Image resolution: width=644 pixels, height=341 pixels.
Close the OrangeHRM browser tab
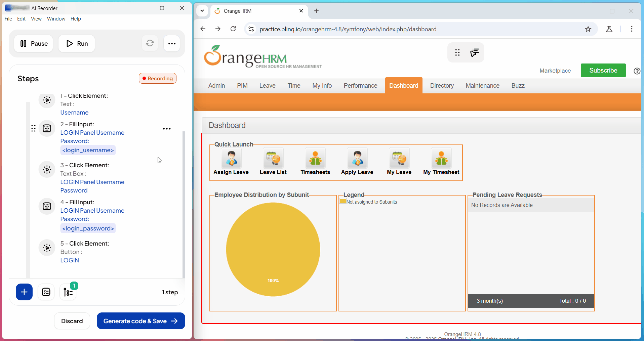(301, 11)
